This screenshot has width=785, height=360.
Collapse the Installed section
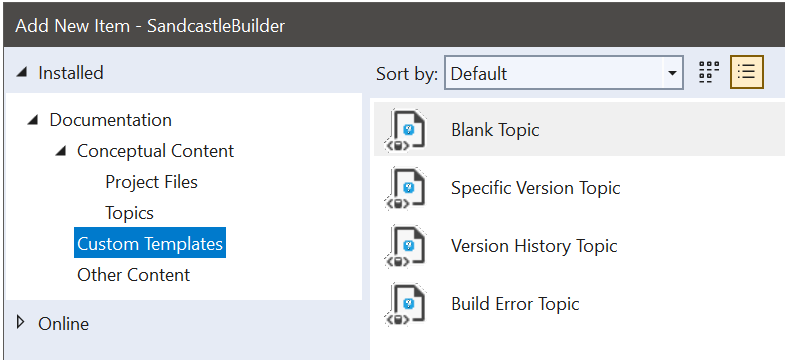pyautogui.click(x=21, y=73)
